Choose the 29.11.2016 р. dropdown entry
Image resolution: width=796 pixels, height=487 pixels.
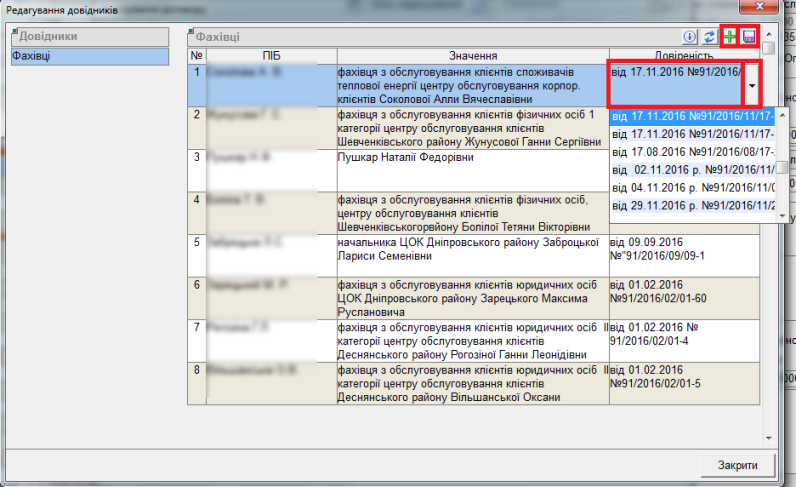(x=692, y=206)
